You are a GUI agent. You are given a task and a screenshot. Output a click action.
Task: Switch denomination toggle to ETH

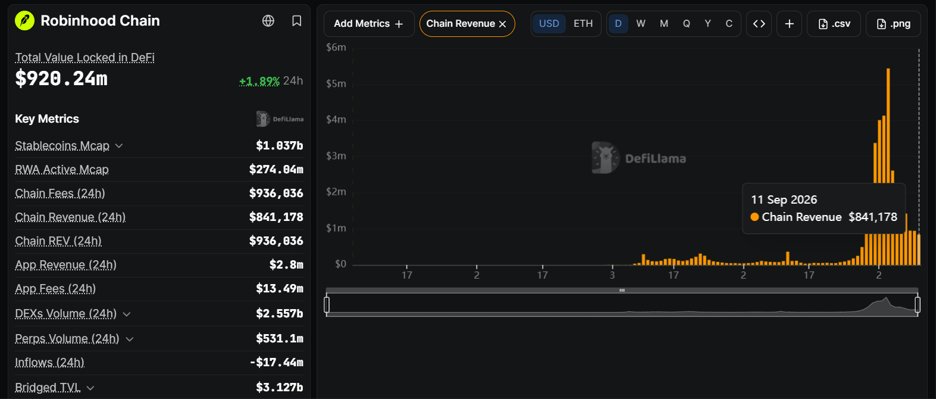coord(583,24)
